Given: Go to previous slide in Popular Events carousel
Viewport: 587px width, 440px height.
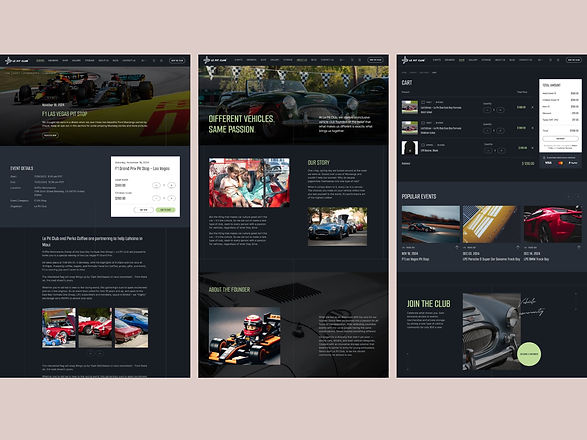Looking at the screenshot, I should point(569,197).
